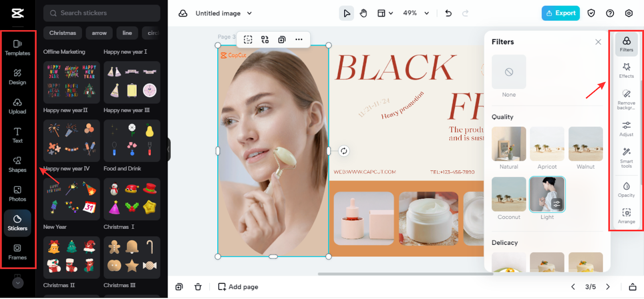Select the hand pan tool
Screen dimensions: 644x299
click(363, 14)
